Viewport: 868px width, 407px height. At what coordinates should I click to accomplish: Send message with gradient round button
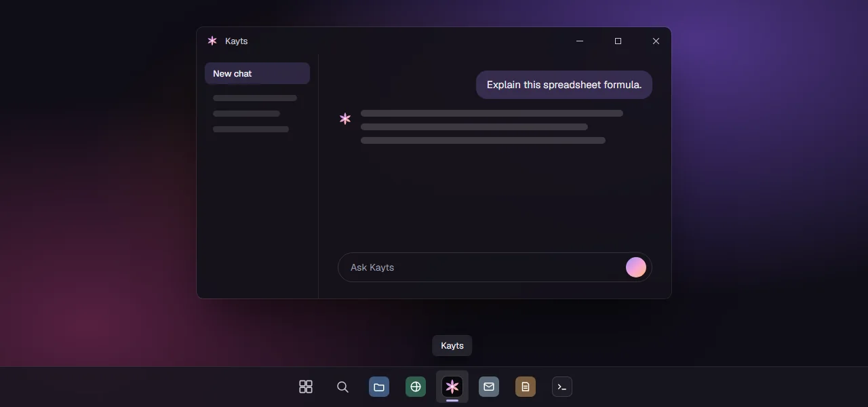click(636, 267)
